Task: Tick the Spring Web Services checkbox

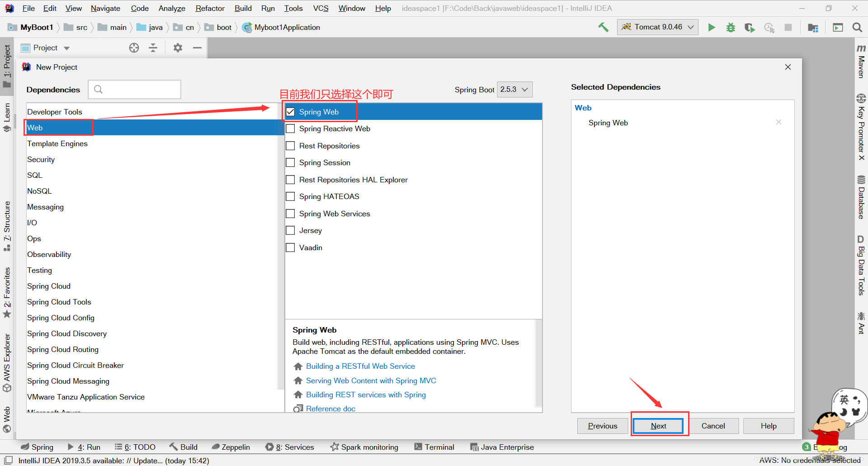Action: click(290, 214)
